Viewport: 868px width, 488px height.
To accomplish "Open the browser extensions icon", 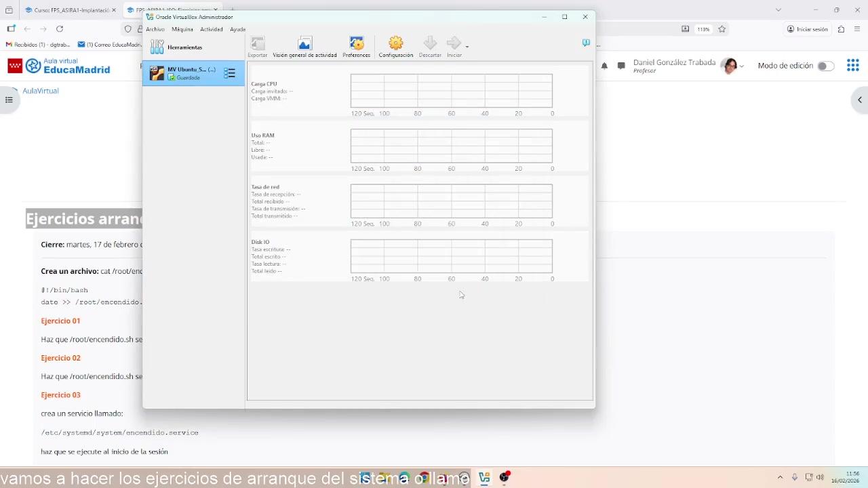I will point(841,29).
